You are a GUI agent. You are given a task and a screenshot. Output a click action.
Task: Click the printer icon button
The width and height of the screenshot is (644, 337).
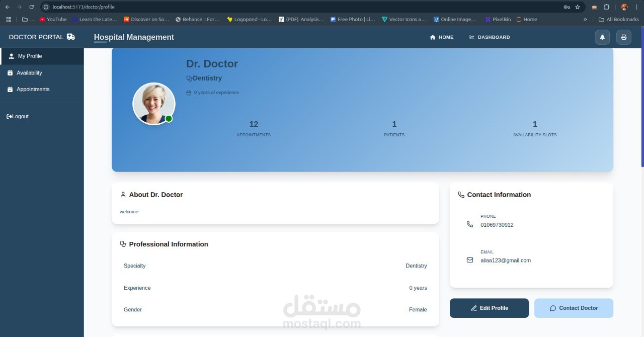(624, 37)
